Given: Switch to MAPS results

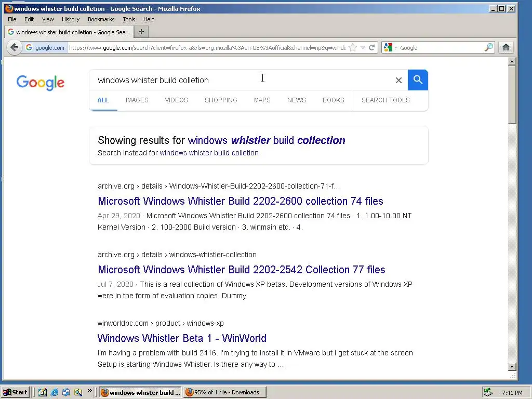Looking at the screenshot, I should pyautogui.click(x=262, y=100).
